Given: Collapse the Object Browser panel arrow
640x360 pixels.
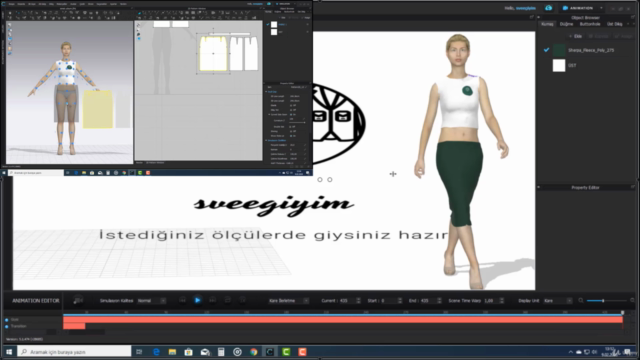Looking at the screenshot, I should pyautogui.click(x=538, y=18).
